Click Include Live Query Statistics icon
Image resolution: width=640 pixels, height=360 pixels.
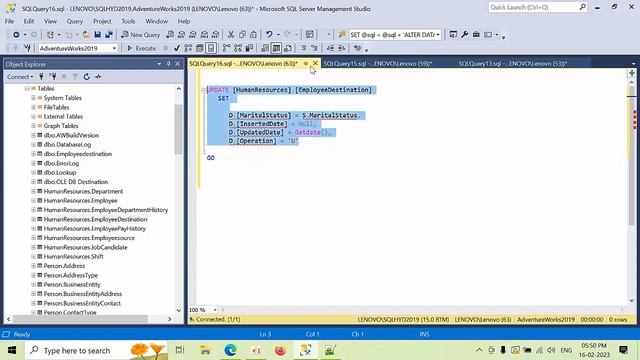click(x=238, y=48)
